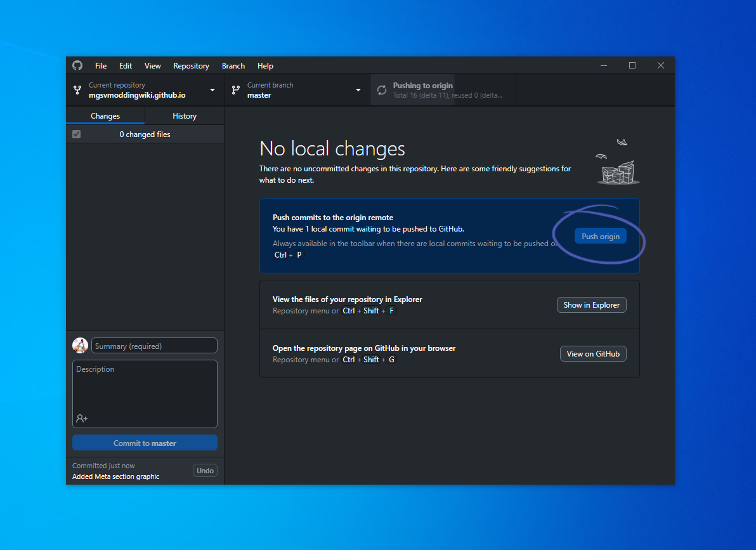Image resolution: width=756 pixels, height=550 pixels.
Task: Click the 'Added Meta section graphic' commit text
Action: tap(115, 476)
